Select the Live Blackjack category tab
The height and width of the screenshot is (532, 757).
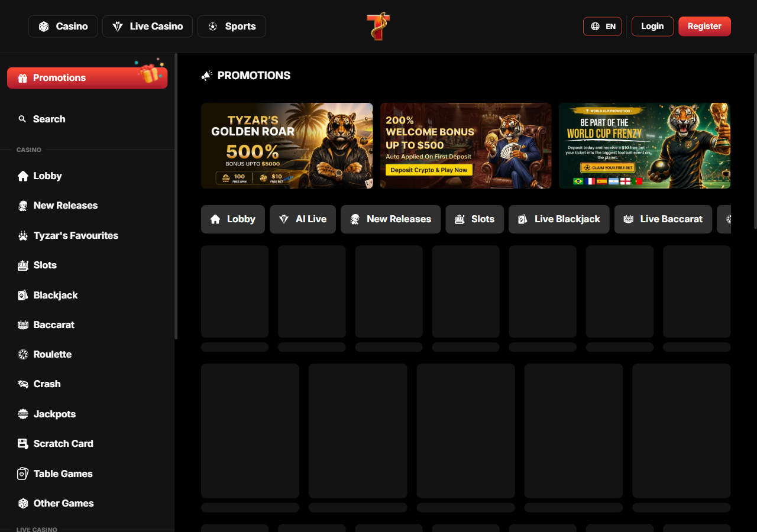coord(559,219)
